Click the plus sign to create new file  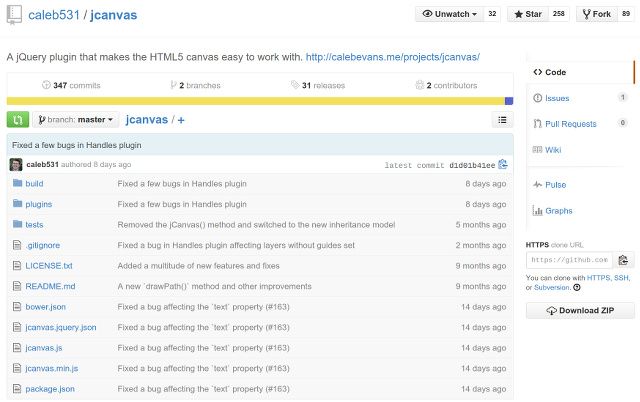(181, 120)
